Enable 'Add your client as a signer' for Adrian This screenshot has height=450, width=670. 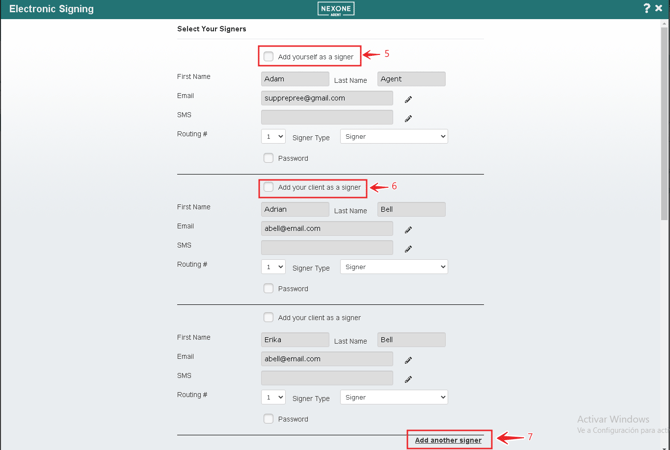[x=268, y=187]
